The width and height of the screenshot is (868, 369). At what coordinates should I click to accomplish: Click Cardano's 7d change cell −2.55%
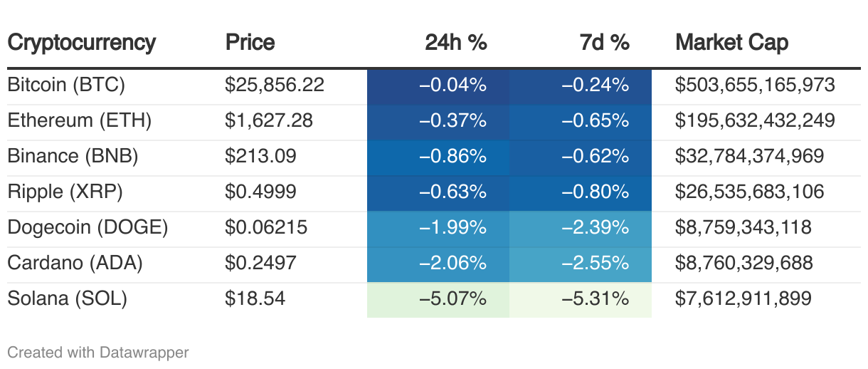tap(595, 264)
